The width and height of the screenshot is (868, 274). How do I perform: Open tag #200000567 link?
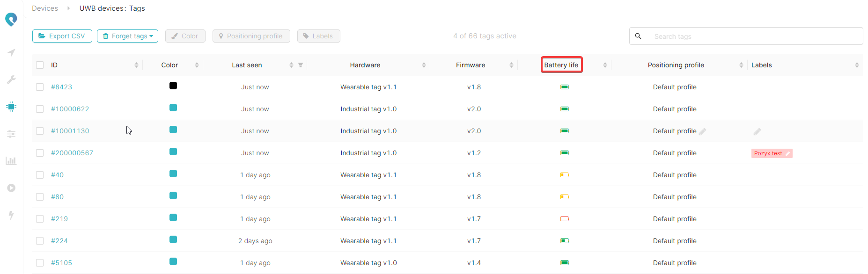(x=72, y=153)
